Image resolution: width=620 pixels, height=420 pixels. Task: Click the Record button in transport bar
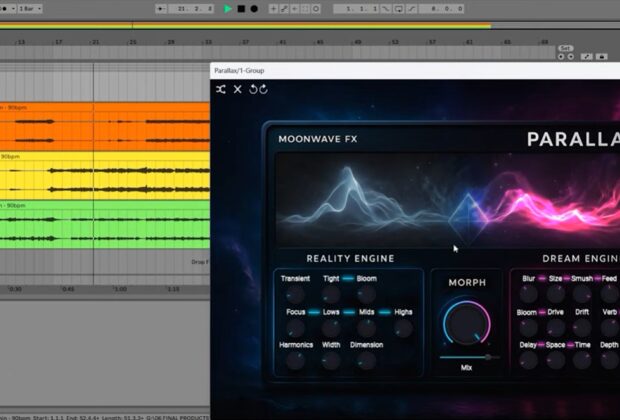pos(254,9)
